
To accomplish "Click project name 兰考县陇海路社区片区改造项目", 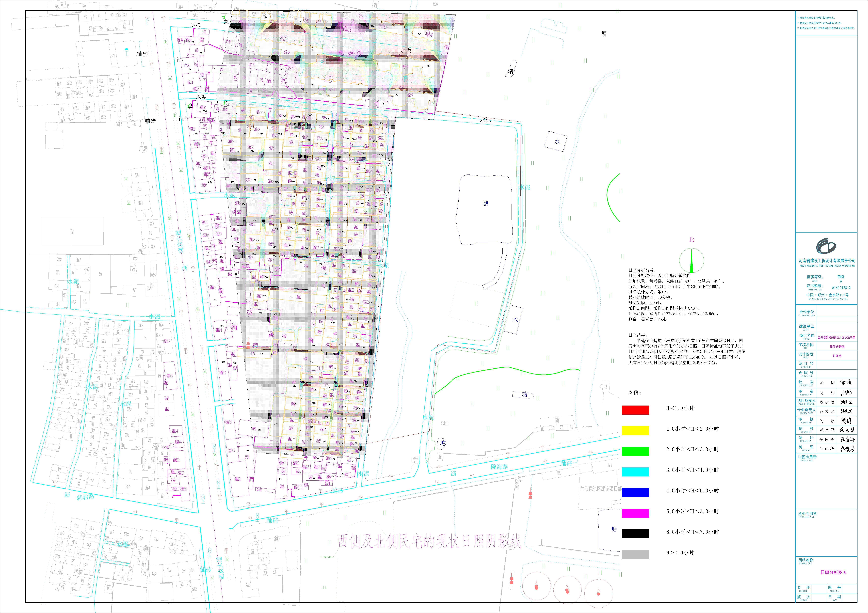I will click(x=836, y=337).
